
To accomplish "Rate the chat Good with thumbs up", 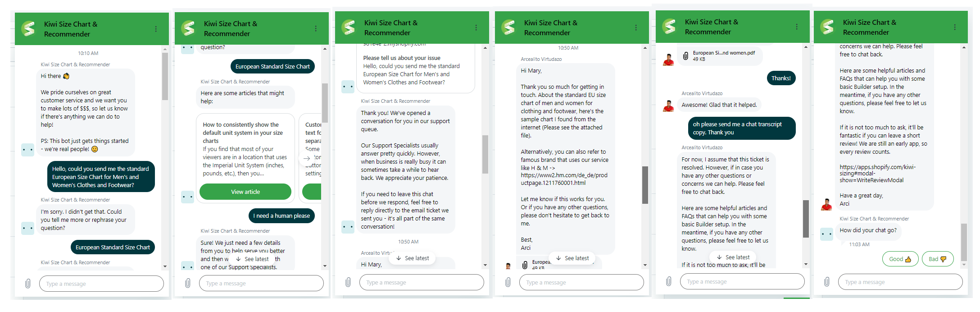I will click(900, 259).
